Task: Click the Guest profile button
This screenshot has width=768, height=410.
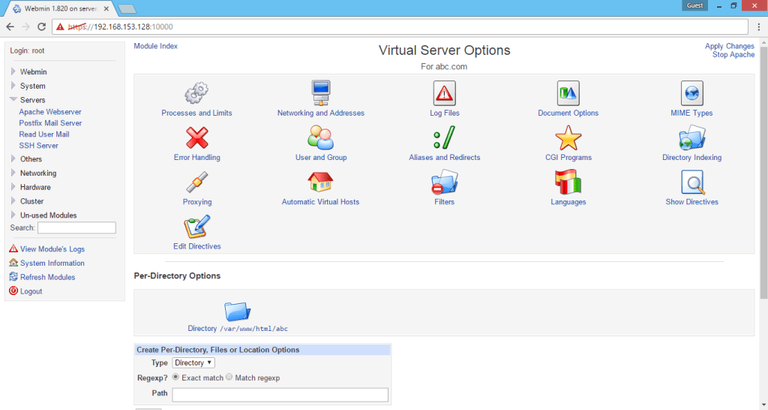Action: (x=695, y=5)
